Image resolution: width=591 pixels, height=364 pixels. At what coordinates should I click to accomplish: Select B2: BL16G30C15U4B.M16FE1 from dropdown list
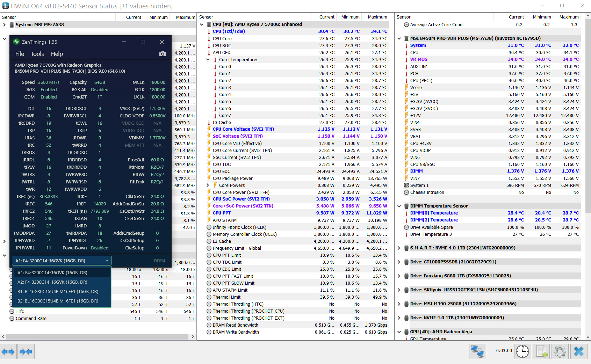(x=62, y=301)
